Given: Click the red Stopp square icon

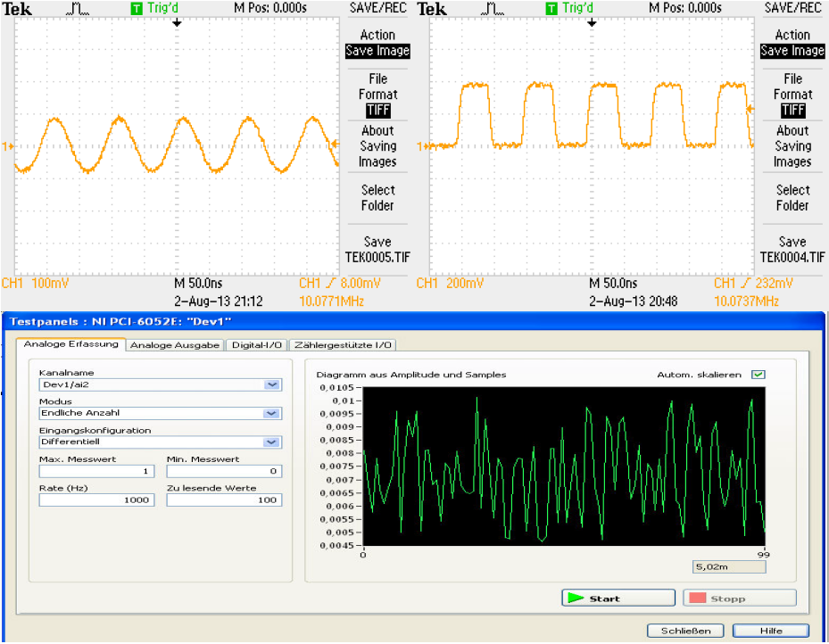Looking at the screenshot, I should (x=697, y=599).
